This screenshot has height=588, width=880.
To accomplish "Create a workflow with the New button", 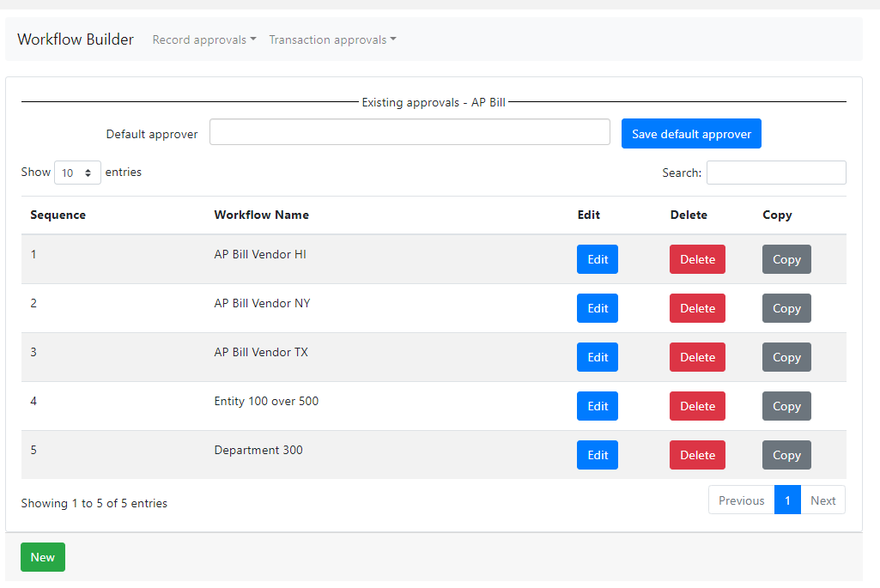I will pos(43,557).
